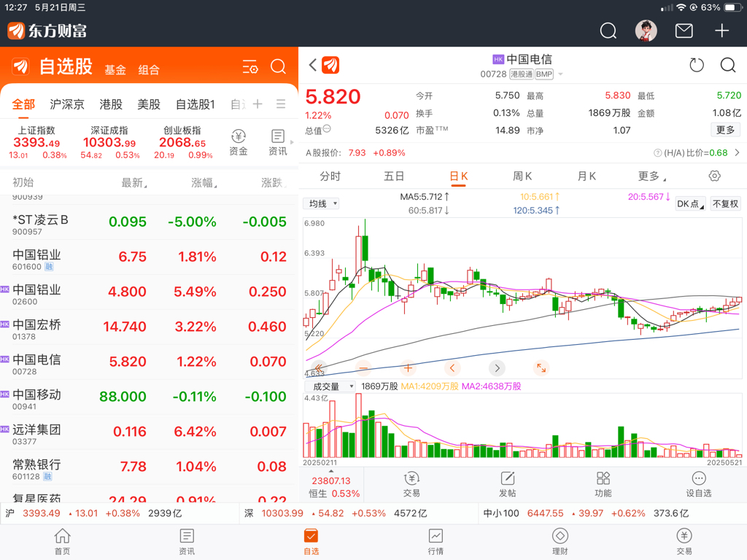This screenshot has height=560, width=747.
Task: Open 资讯 in bottom navigation
Action: point(187,542)
